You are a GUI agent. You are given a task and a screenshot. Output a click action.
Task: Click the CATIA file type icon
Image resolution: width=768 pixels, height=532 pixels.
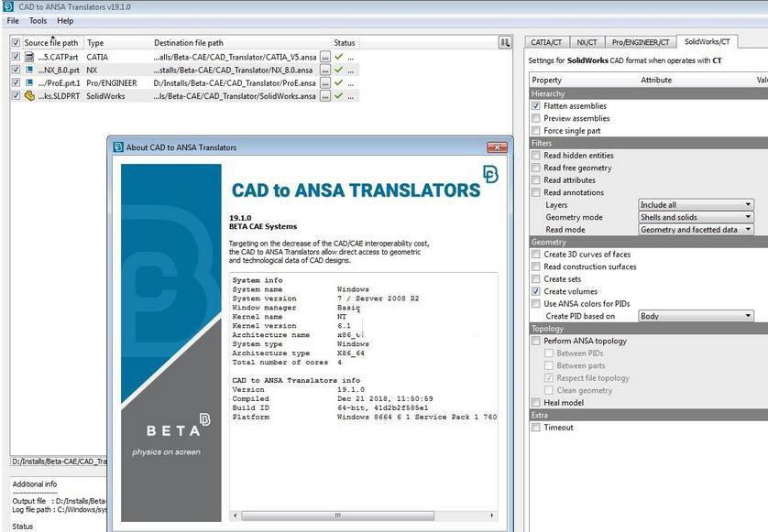click(29, 57)
